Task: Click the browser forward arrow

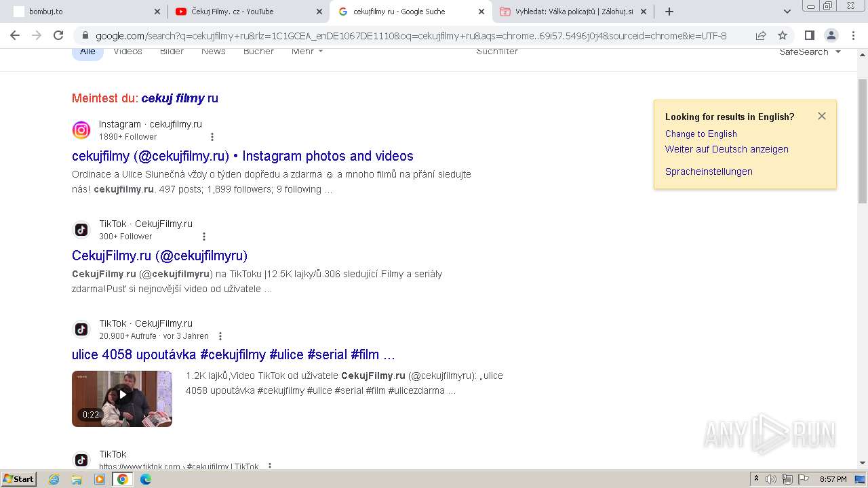Action: 37,35
